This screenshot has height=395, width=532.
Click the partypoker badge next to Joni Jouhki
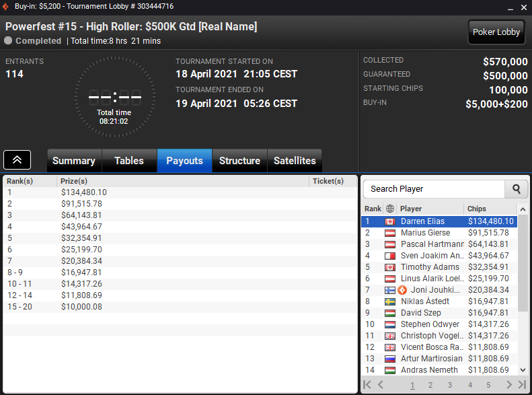point(402,290)
